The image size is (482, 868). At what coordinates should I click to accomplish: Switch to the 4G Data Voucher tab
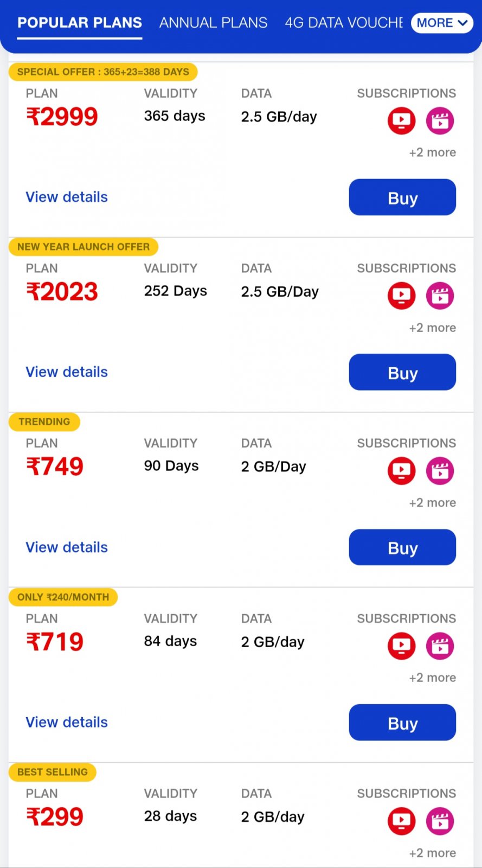tap(344, 23)
